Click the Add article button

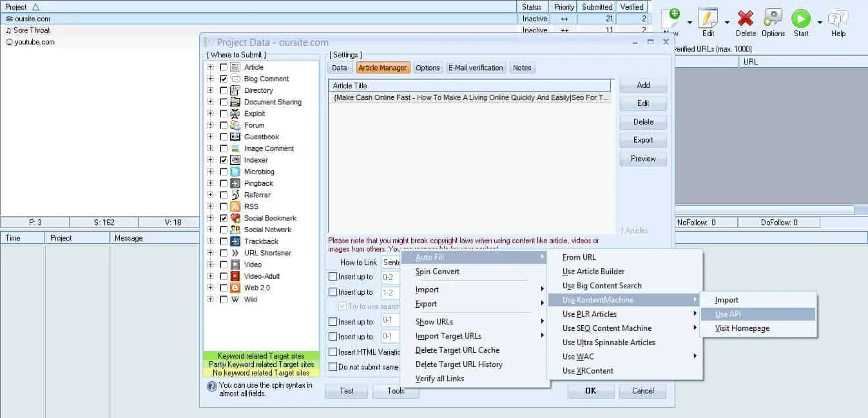(643, 85)
